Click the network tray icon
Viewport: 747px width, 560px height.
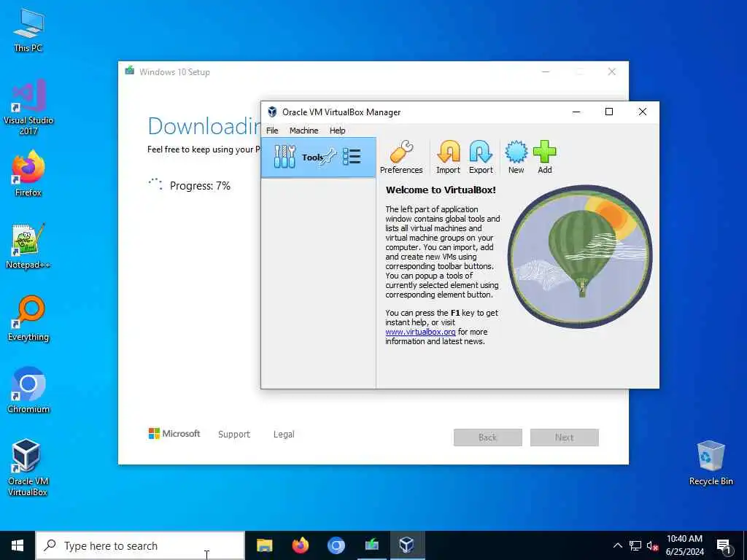point(635,545)
